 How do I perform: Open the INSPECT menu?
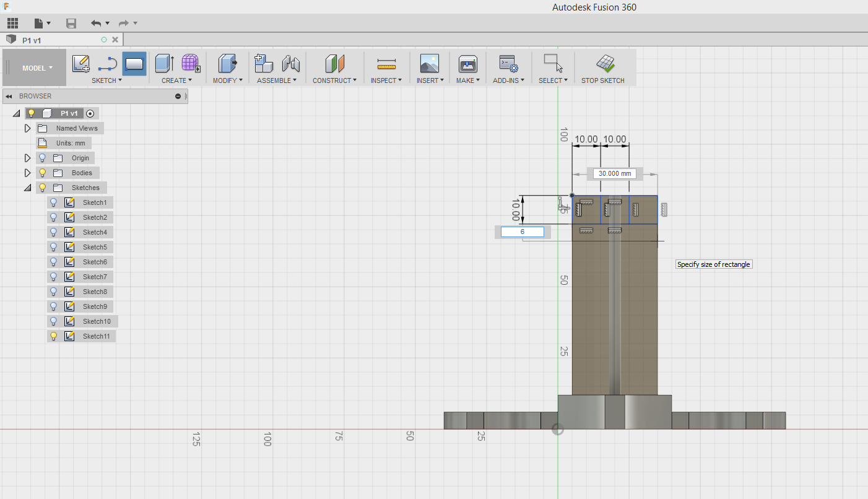(x=386, y=80)
